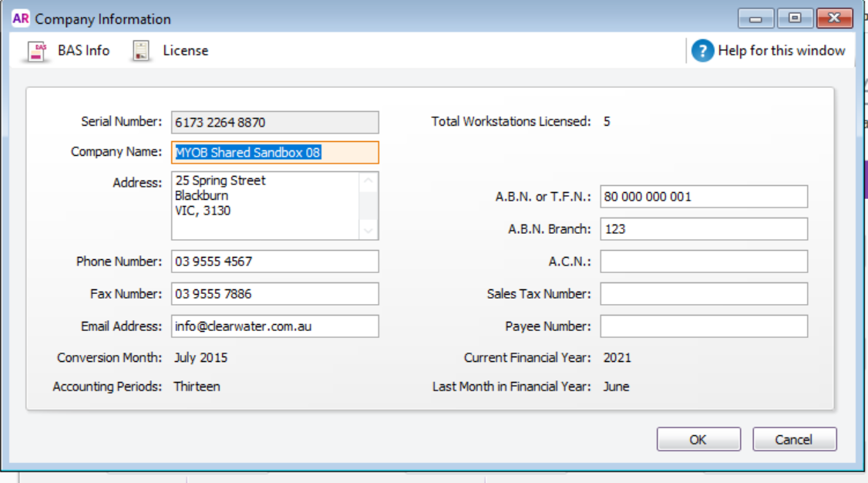Click inside the Address text box
Image resolution: width=868 pixels, height=483 pixels.
point(265,205)
